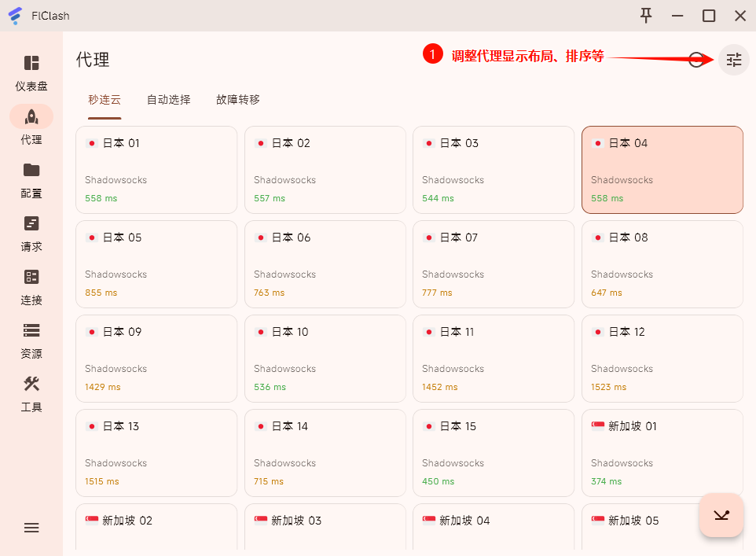This screenshot has height=556, width=756.
Task: Open the Tools (工具) page
Action: tap(31, 385)
